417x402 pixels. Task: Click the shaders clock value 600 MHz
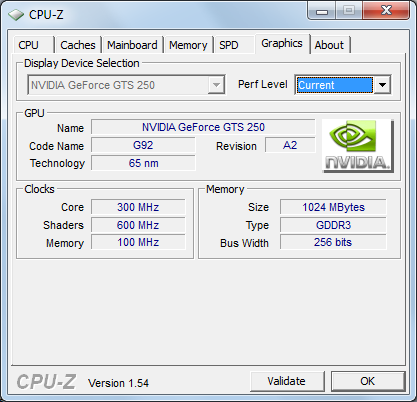tap(138, 225)
